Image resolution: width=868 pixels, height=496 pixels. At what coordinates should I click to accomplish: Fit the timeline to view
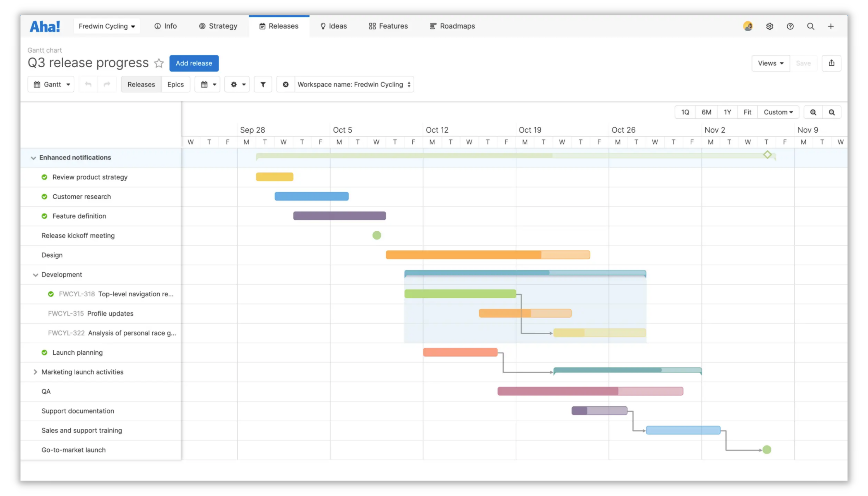(747, 112)
